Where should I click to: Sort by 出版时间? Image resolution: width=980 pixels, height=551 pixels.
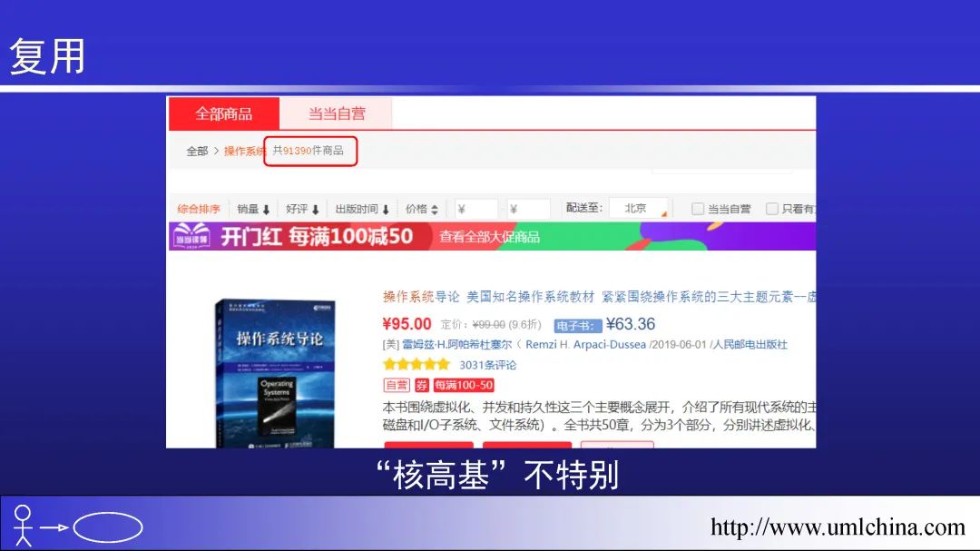coord(362,209)
